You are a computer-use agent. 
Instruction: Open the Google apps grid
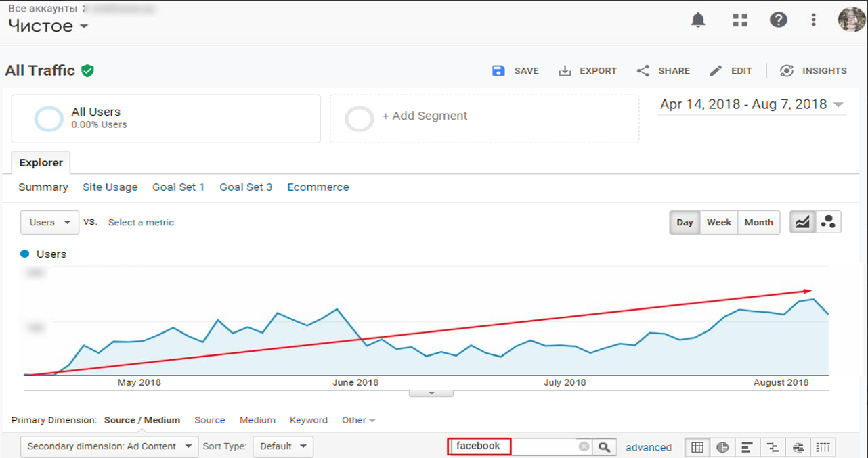(x=739, y=20)
